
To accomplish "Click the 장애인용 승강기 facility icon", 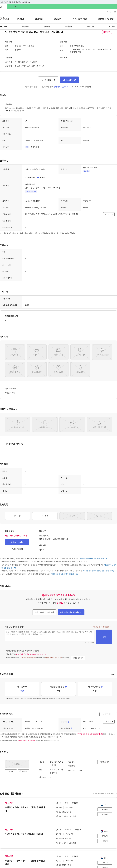I will pyautogui.click(x=45, y=425).
